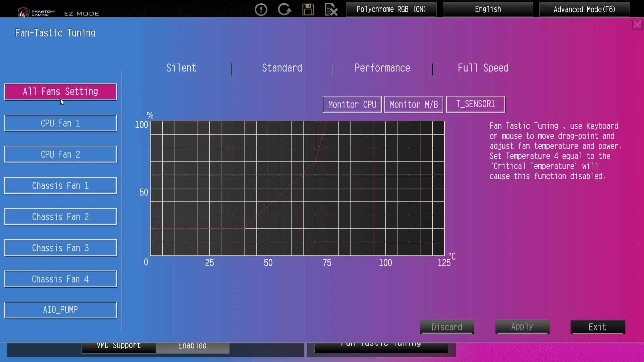Click the discard changes document icon
The height and width of the screenshot is (362, 644).
point(331,9)
